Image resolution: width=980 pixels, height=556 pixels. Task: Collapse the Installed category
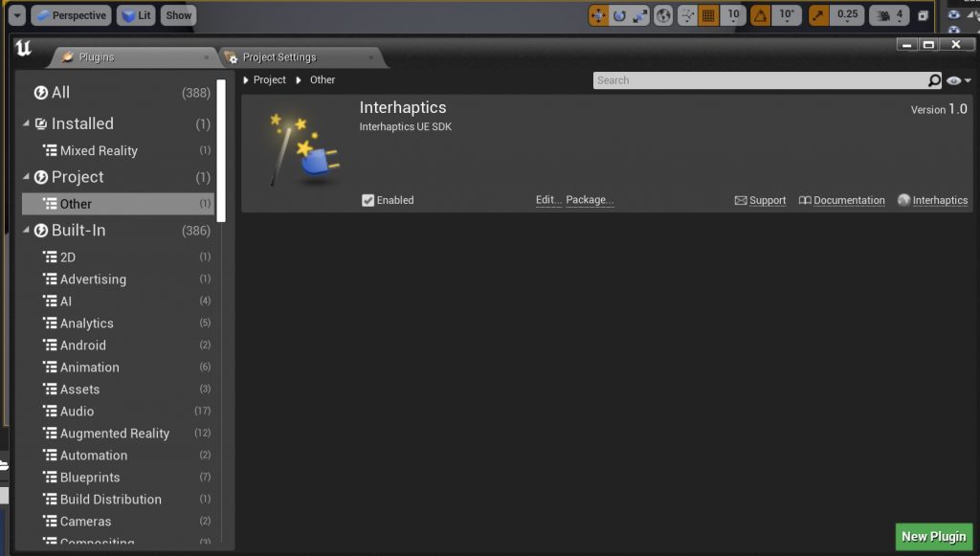click(x=26, y=123)
